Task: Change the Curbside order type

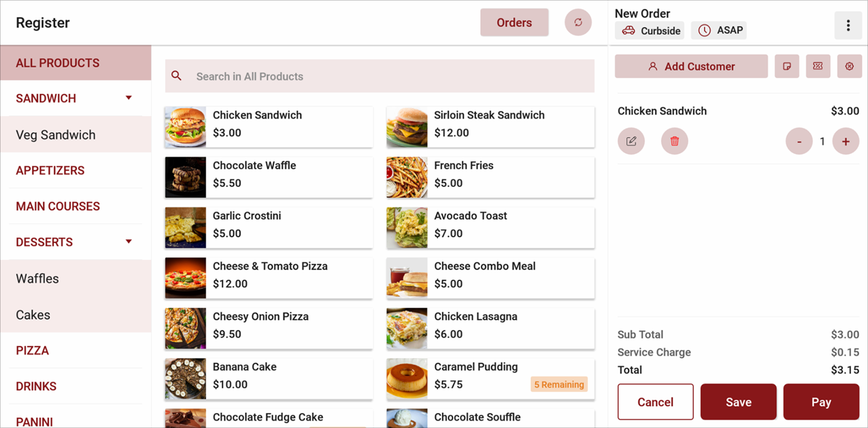Action: tap(650, 31)
